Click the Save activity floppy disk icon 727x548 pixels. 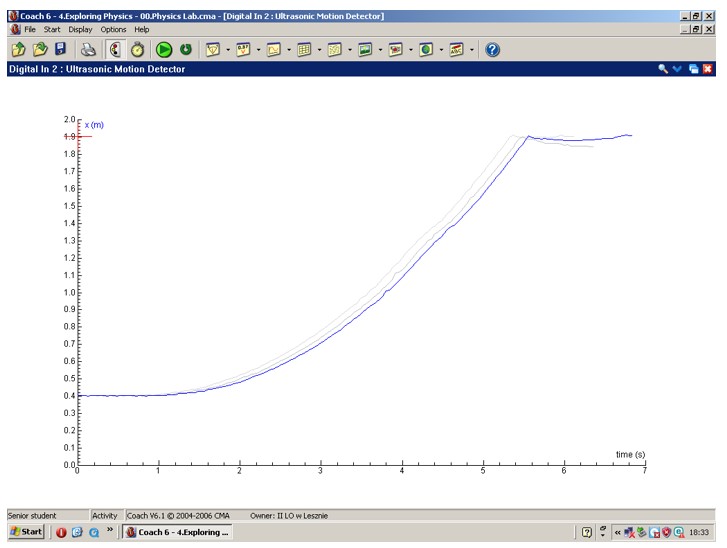[x=60, y=49]
